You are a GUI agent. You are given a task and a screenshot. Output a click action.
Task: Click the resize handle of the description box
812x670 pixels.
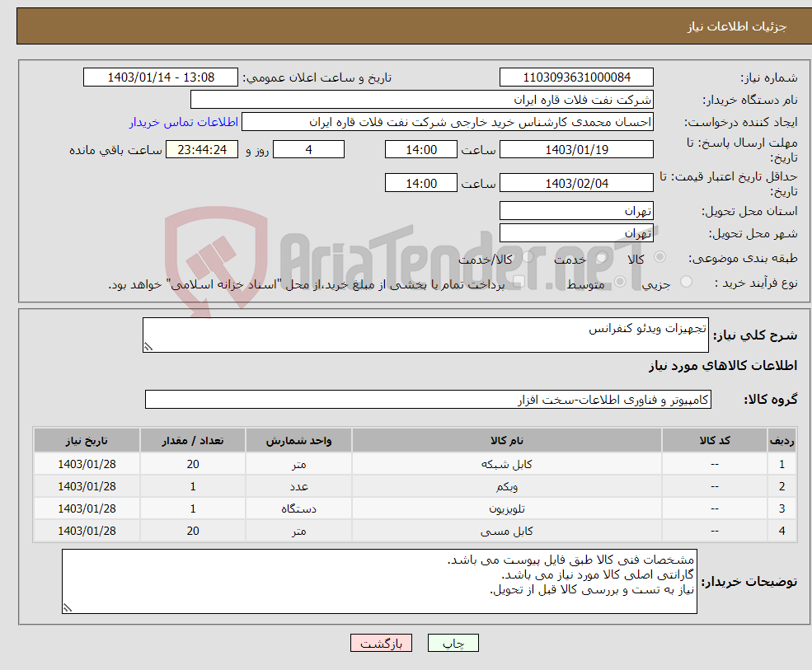[148, 347]
